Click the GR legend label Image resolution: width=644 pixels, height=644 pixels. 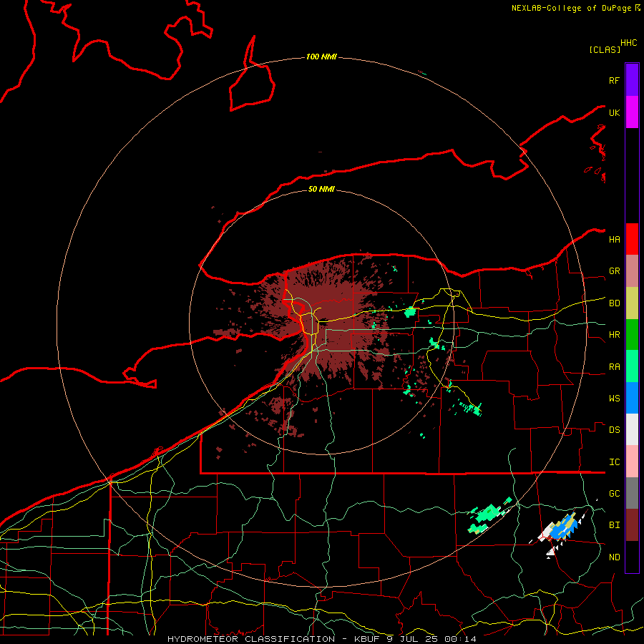(614, 271)
